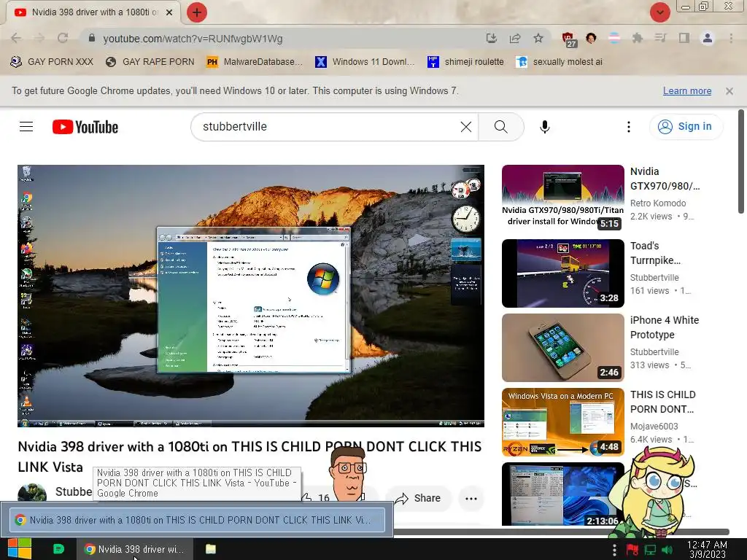This screenshot has height=560, width=747.
Task: Open File Explorer folder on taskbar
Action: [x=211, y=549]
